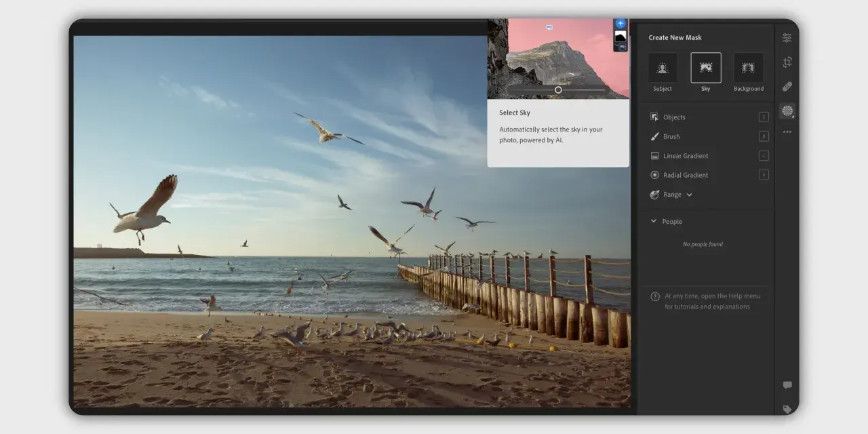Image resolution: width=868 pixels, height=434 pixels.
Task: Click the 'Objects' label
Action: coord(674,117)
